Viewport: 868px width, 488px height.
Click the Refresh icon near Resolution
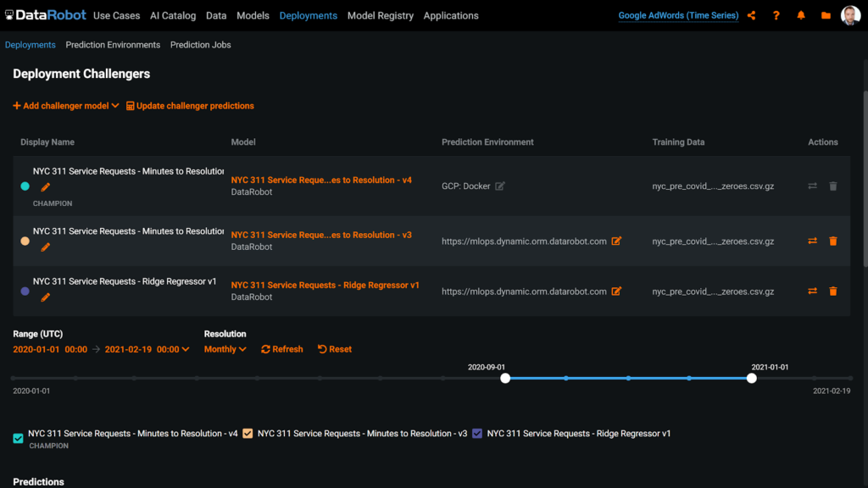coord(266,348)
